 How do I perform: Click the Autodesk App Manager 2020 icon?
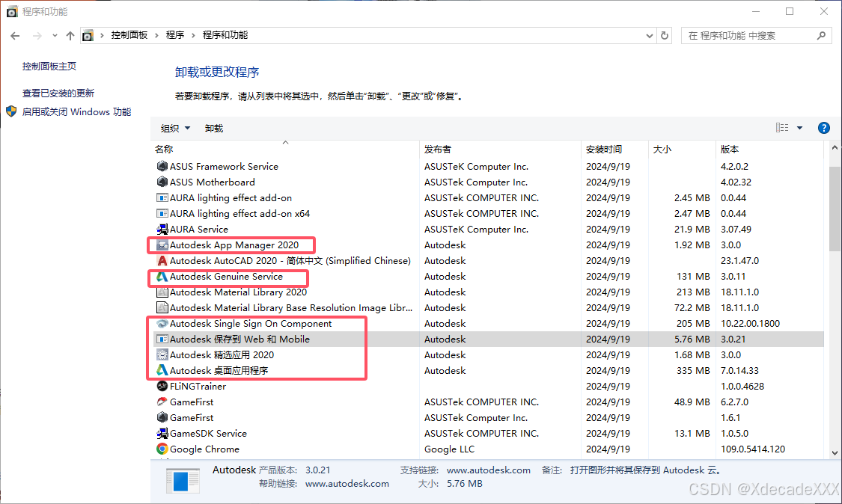(162, 245)
